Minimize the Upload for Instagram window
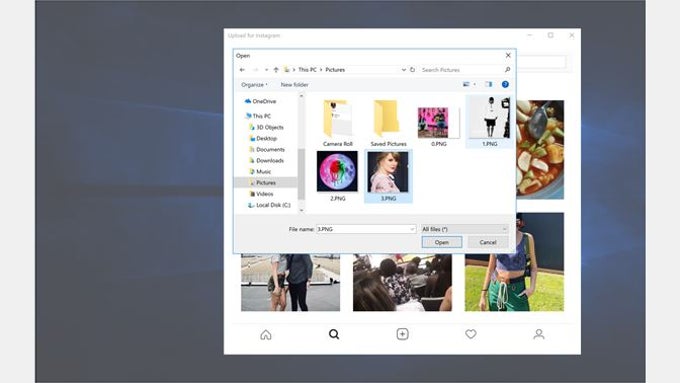This screenshot has height=383, width=680. coord(530,35)
